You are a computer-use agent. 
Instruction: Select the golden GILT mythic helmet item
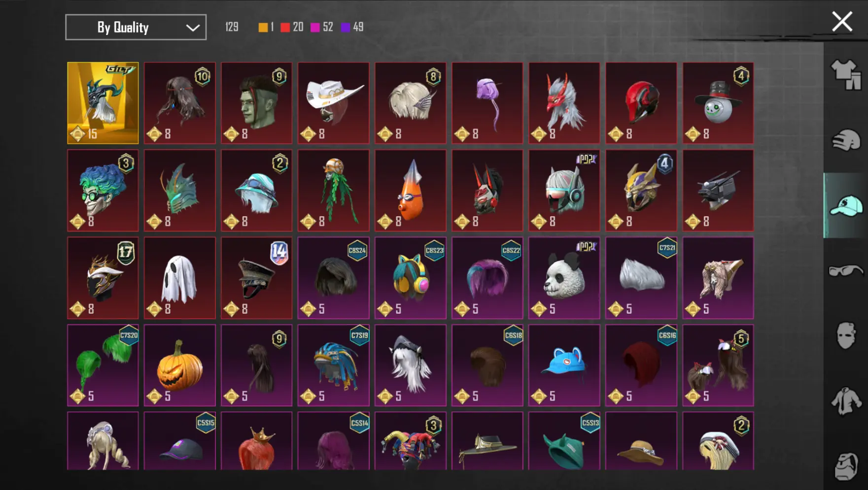(x=103, y=103)
